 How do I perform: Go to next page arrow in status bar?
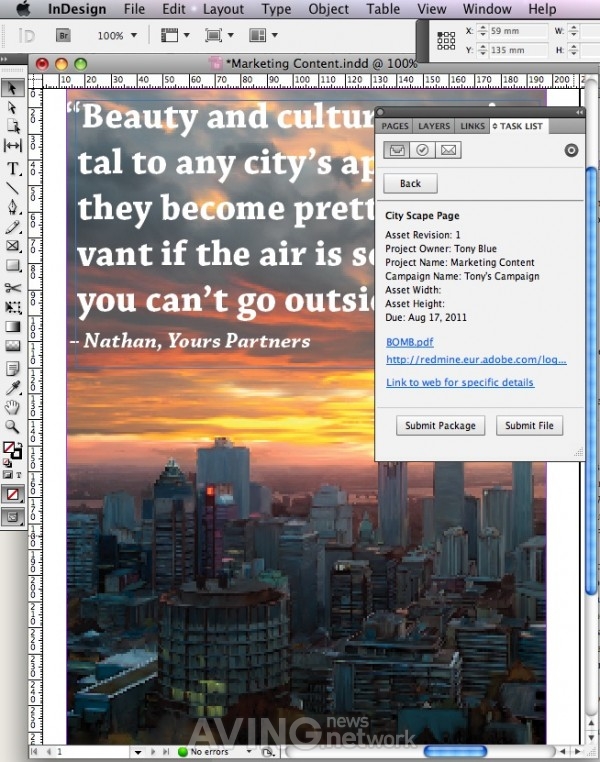coord(154,752)
